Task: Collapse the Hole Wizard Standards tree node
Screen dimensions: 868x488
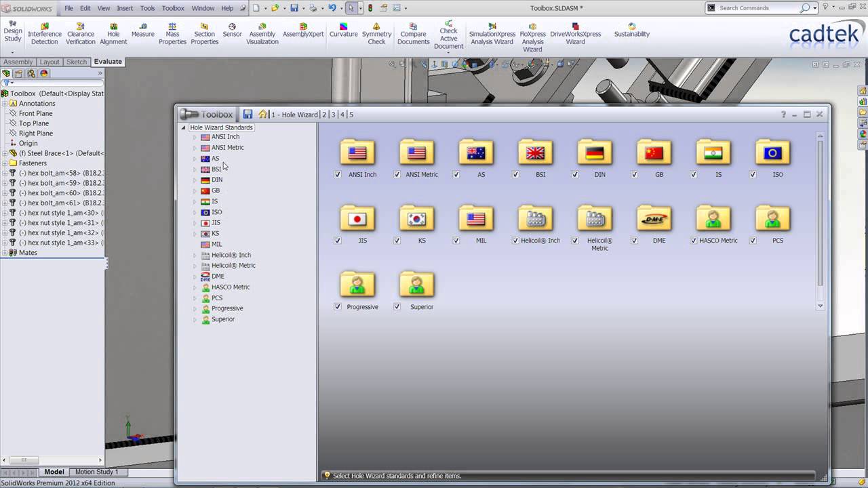Action: click(183, 127)
